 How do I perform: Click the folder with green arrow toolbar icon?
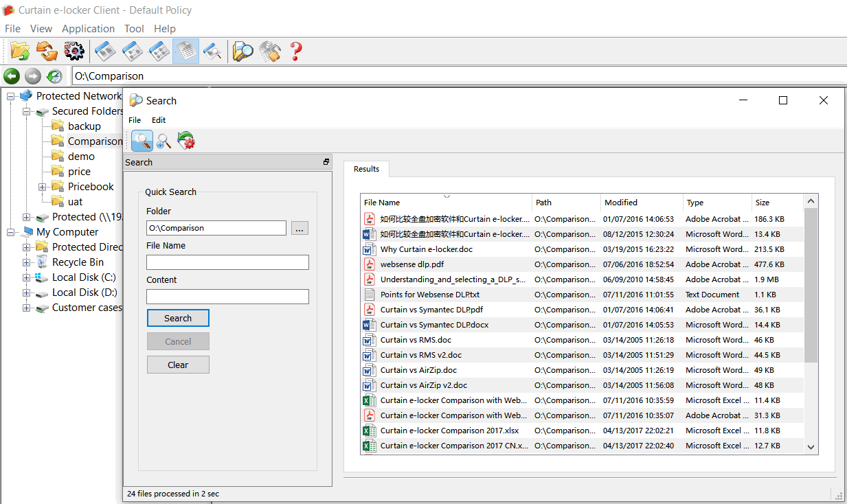click(20, 51)
